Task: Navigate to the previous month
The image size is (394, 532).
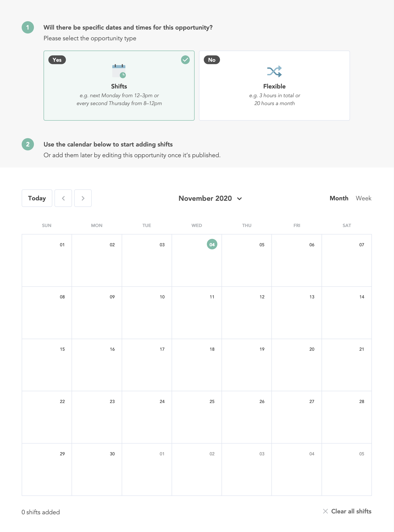Action: pos(63,198)
